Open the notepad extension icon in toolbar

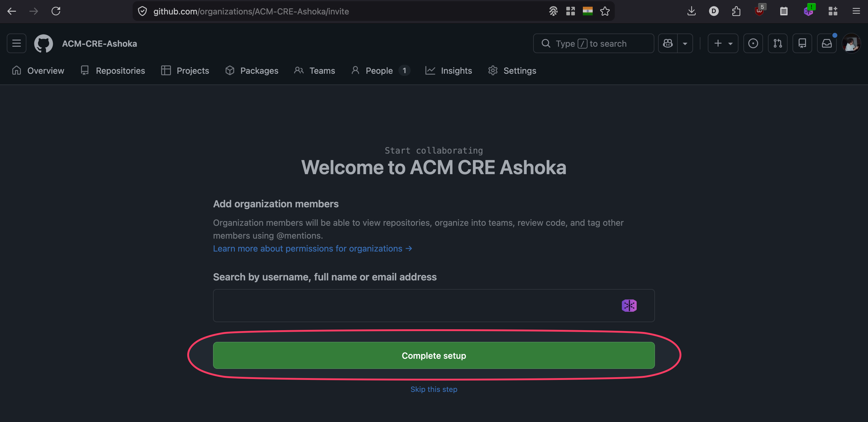pos(784,11)
